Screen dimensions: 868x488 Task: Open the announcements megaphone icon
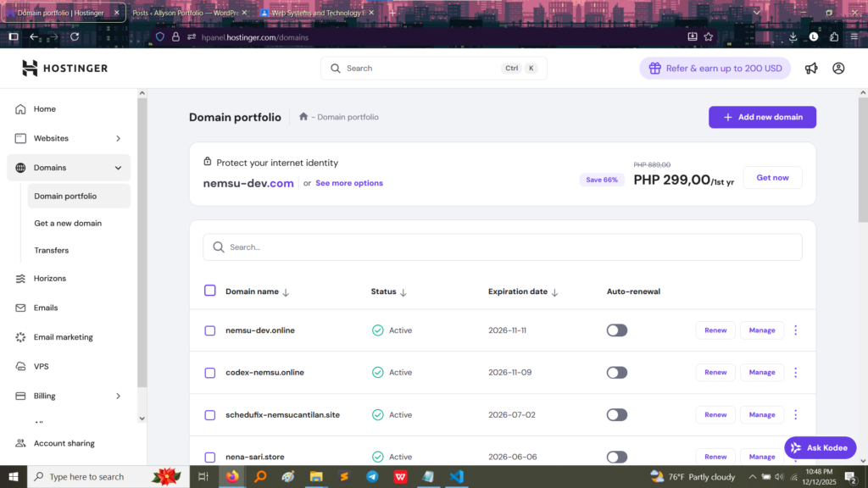pos(811,69)
